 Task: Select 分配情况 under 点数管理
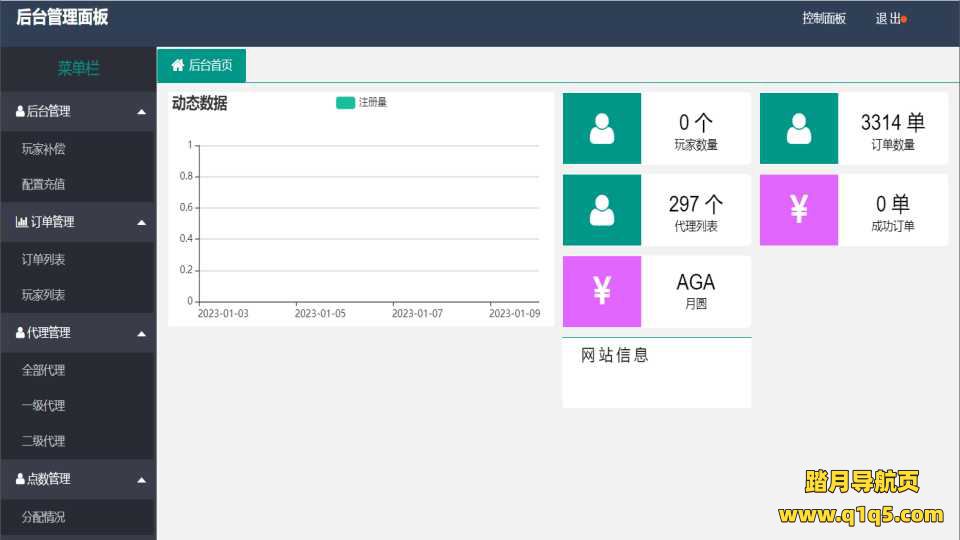(x=44, y=517)
